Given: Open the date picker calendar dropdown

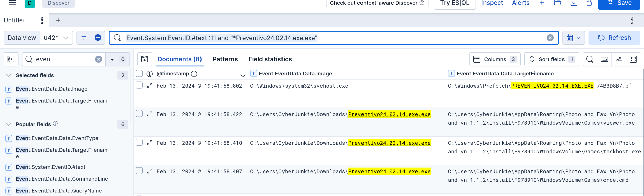Looking at the screenshot, I should 573,38.
